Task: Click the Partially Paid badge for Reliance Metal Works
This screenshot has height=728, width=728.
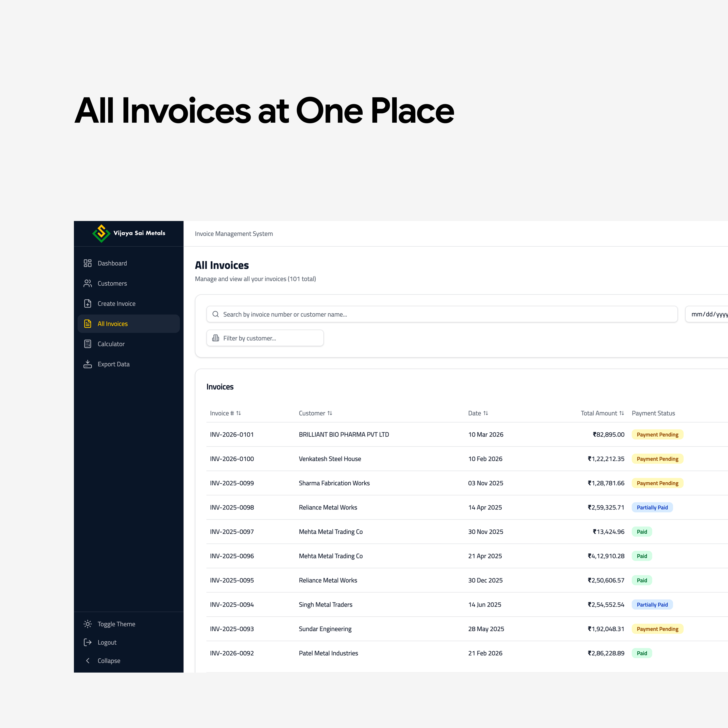Action: (652, 507)
